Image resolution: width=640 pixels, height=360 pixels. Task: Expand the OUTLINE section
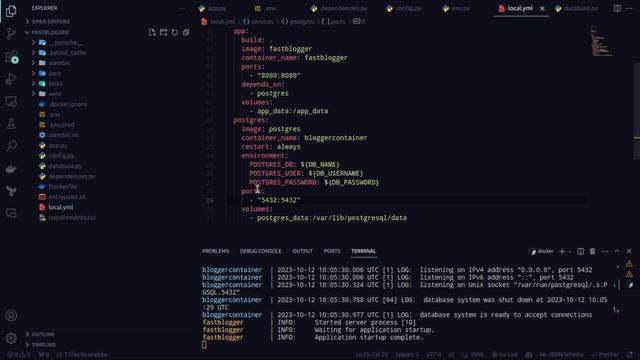tap(43, 334)
